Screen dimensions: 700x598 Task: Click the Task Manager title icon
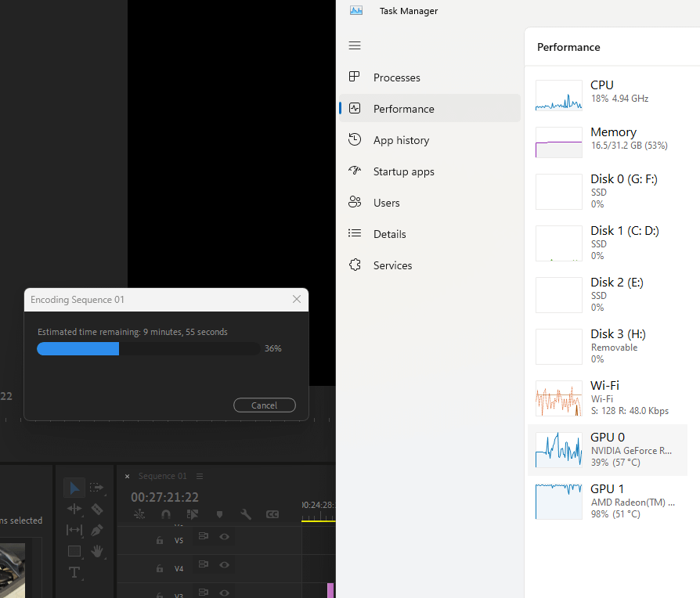coord(356,10)
